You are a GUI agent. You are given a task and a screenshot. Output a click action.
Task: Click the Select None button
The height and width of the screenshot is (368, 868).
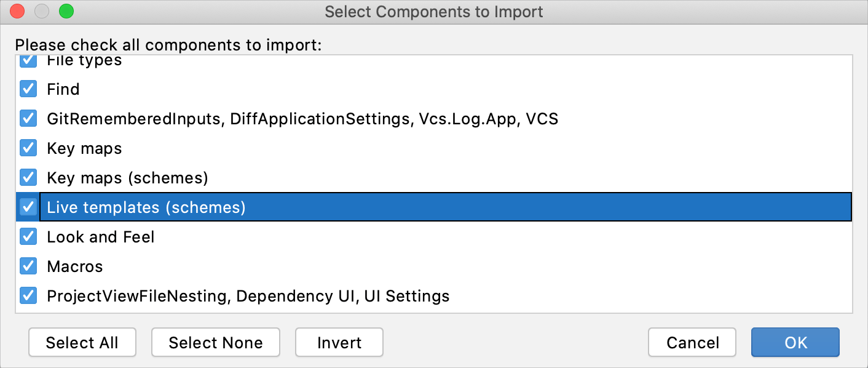tap(215, 342)
